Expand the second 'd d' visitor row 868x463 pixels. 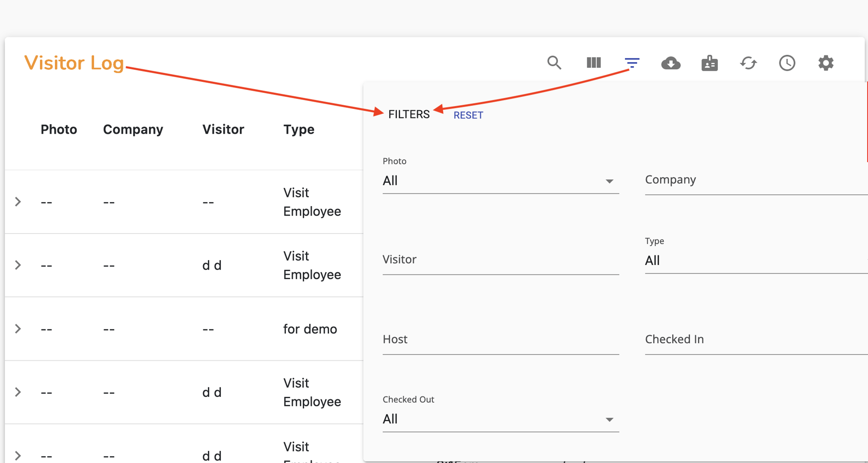click(x=18, y=392)
